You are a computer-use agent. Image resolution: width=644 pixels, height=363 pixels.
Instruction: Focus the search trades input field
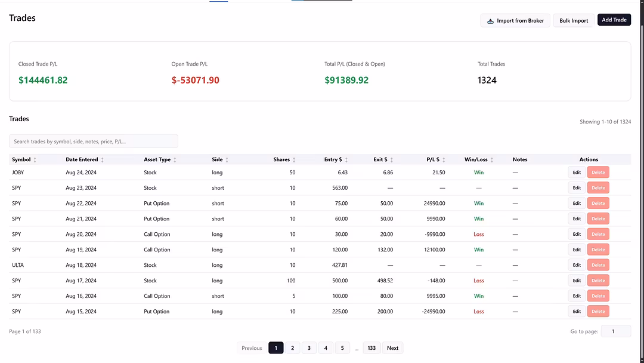pos(94,141)
